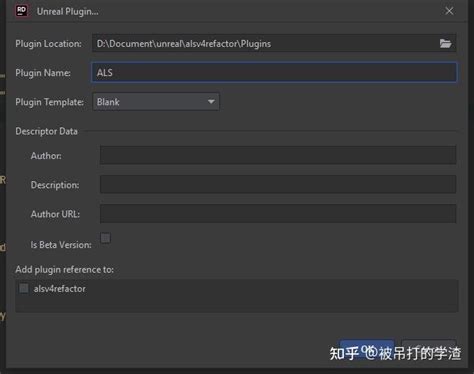Click into the Description text field
Image resolution: width=474 pixels, height=374 pixels.
tap(278, 184)
